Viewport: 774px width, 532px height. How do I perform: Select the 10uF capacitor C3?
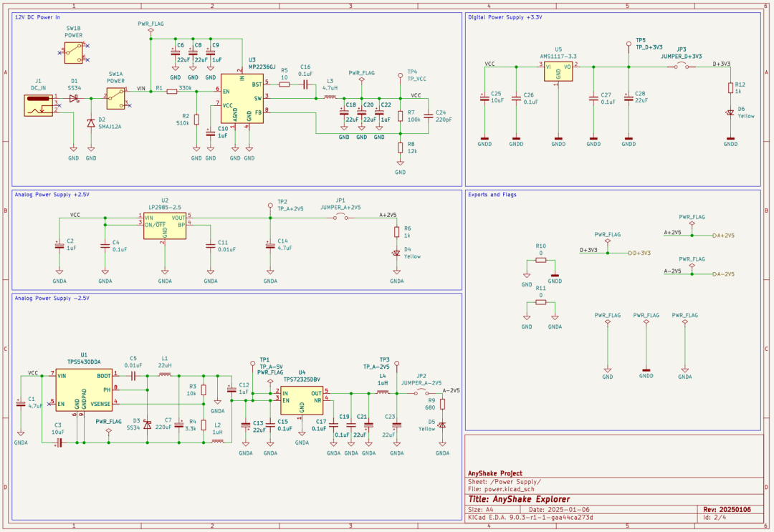point(59,442)
